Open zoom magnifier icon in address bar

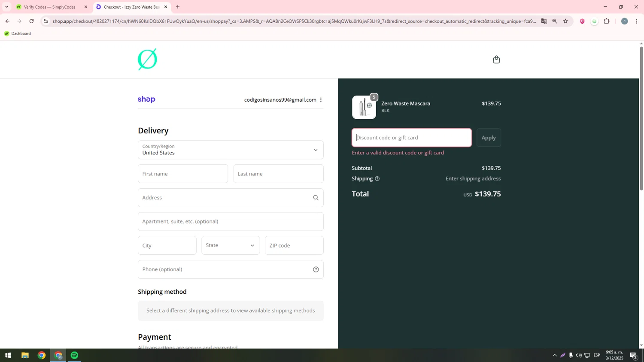point(555,21)
